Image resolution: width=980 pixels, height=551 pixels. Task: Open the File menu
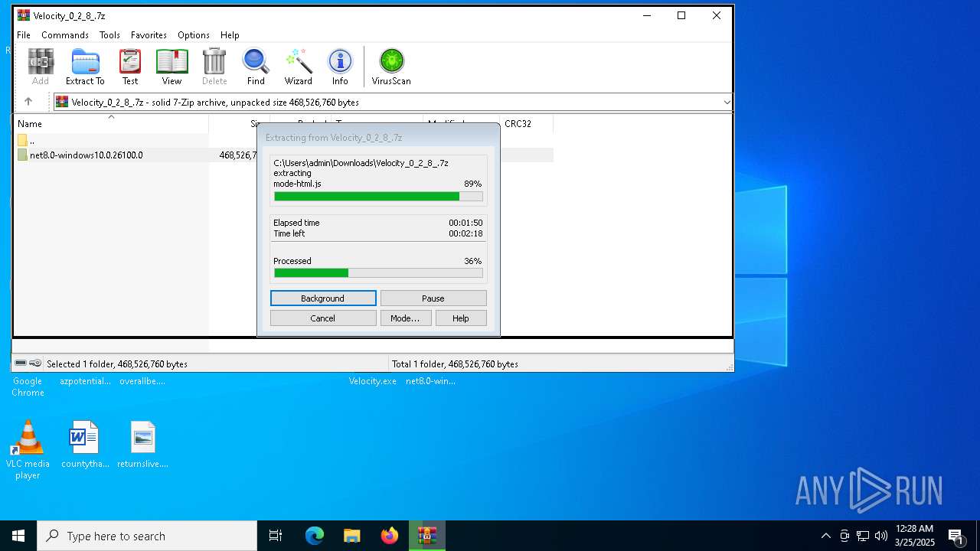coord(24,35)
